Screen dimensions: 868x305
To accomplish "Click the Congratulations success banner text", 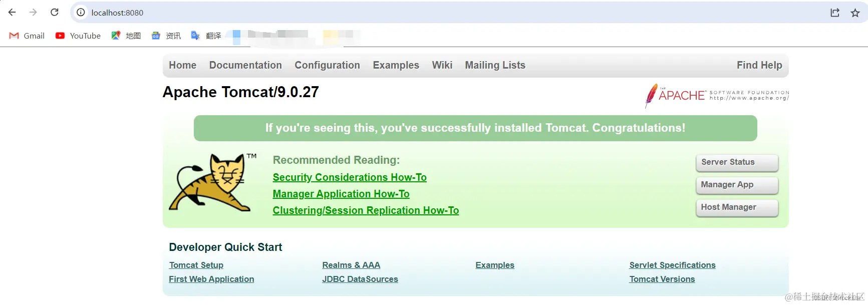I will click(x=475, y=128).
